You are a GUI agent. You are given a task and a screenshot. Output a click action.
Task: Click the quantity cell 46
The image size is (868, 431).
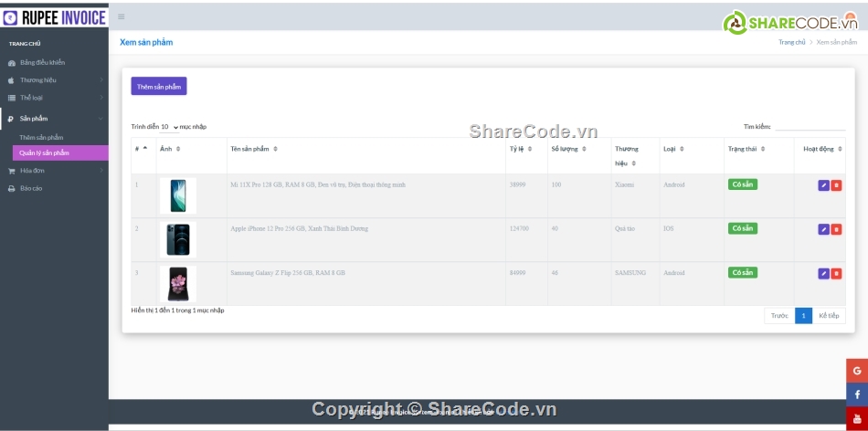coord(555,273)
